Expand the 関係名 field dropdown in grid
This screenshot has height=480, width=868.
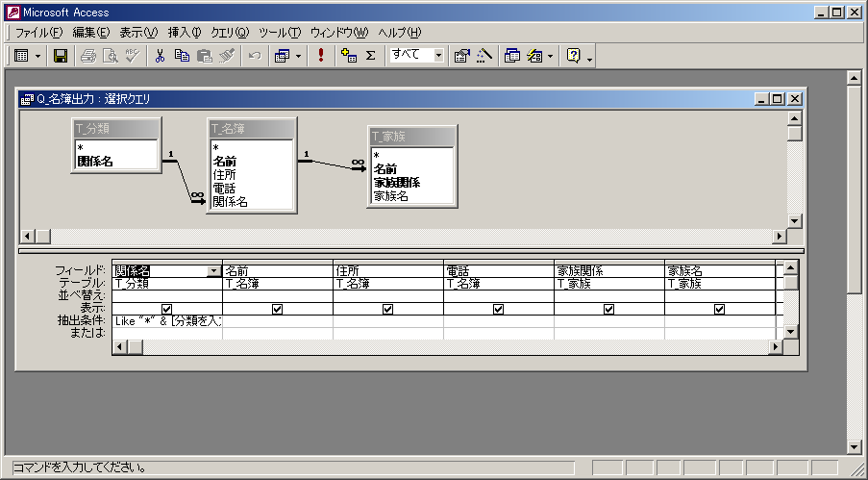point(213,271)
